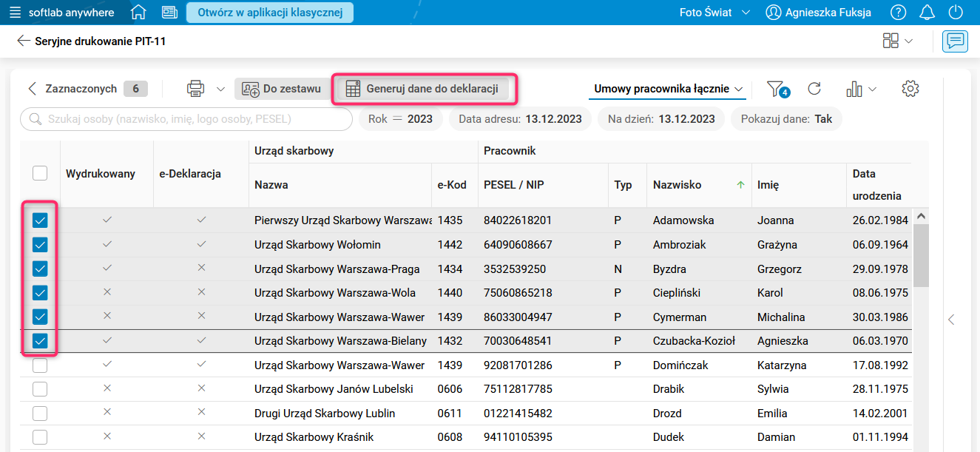
Task: Open the bar chart statistics icon
Action: click(x=854, y=89)
